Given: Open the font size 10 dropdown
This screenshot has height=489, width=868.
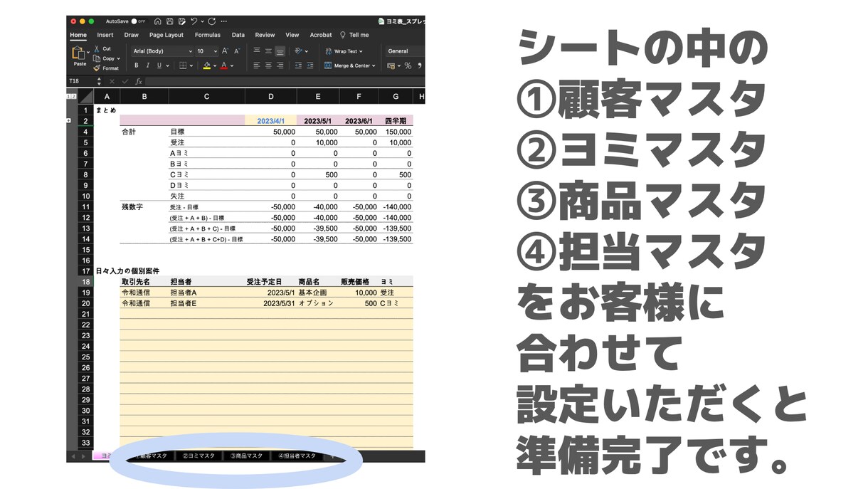Looking at the screenshot, I should pos(206,51).
